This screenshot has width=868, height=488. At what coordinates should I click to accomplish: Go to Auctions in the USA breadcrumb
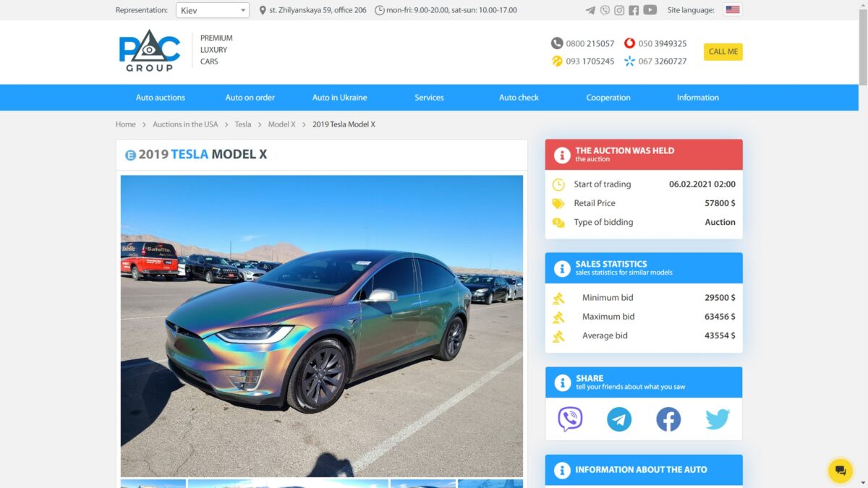click(x=185, y=124)
